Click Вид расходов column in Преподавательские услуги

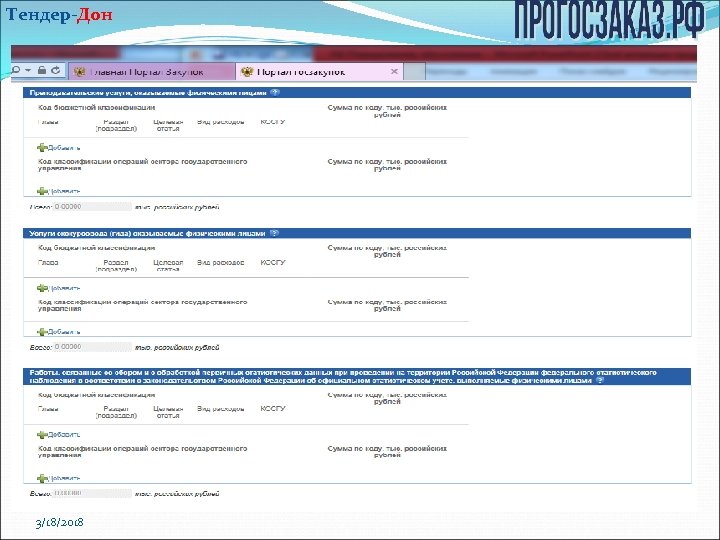(x=220, y=122)
